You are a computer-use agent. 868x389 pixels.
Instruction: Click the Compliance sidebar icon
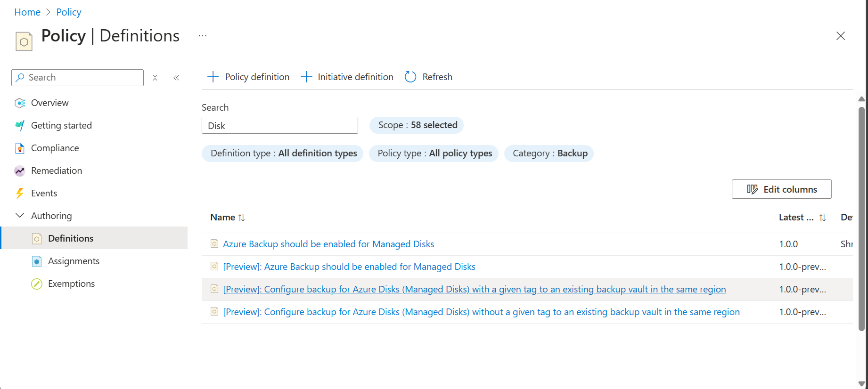coord(20,148)
